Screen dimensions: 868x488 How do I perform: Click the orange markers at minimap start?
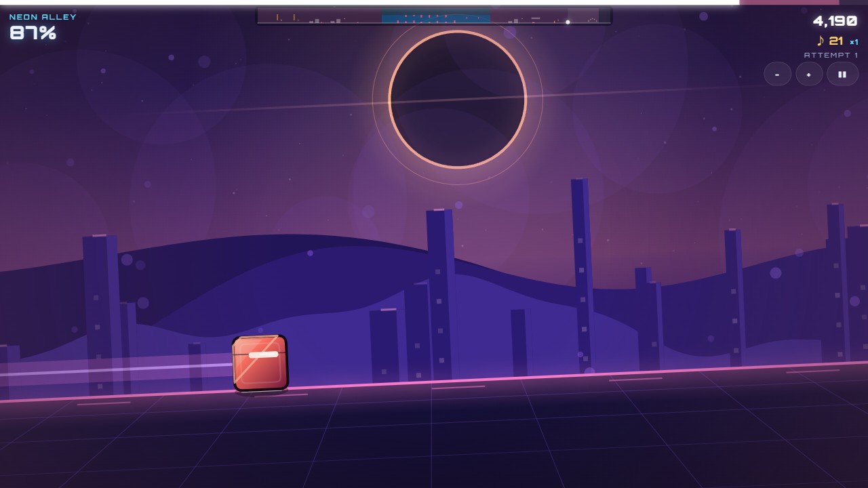click(285, 17)
